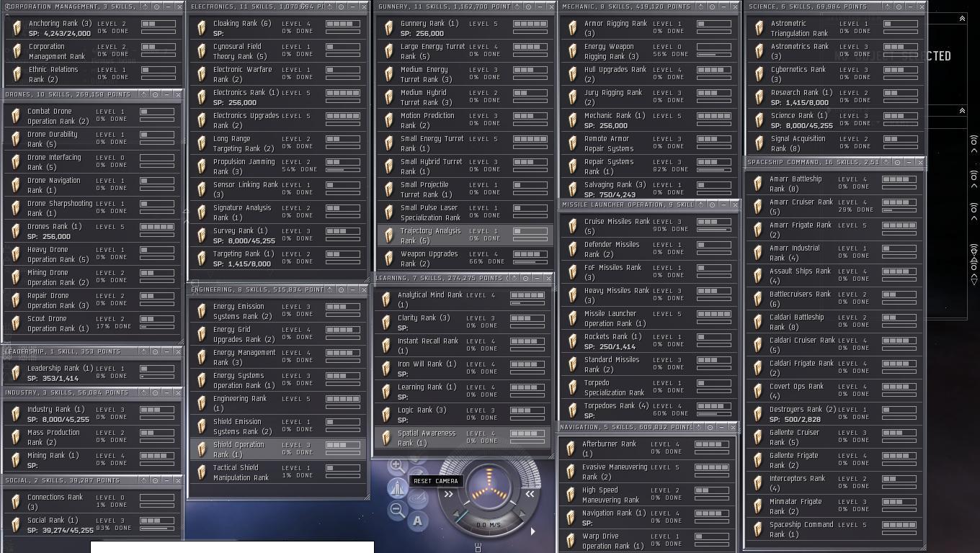Toggle pin on the Electronics window
Image resolution: width=980 pixels, height=553 pixels.
[x=329, y=6]
